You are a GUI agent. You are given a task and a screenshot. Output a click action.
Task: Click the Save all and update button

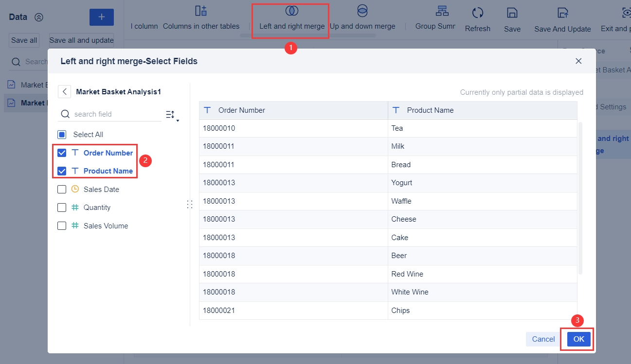coord(81,40)
